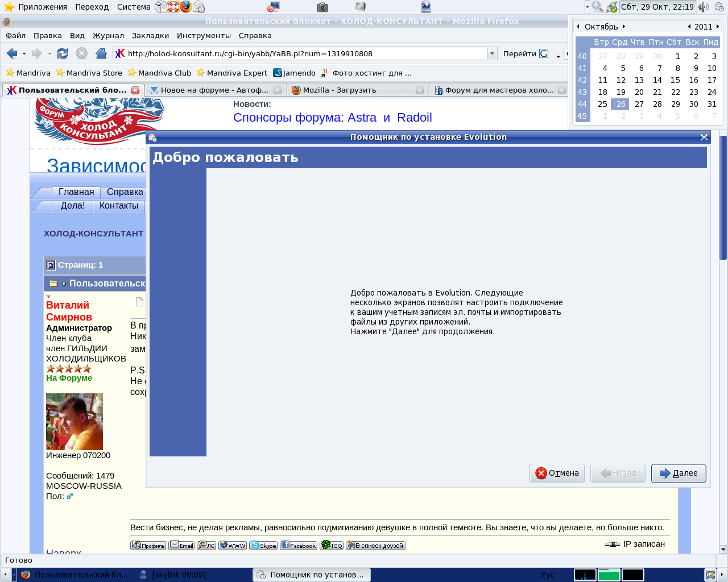Click the camera screenshot icon in top panel
The width and height of the screenshot is (728, 582).
coord(322,7)
